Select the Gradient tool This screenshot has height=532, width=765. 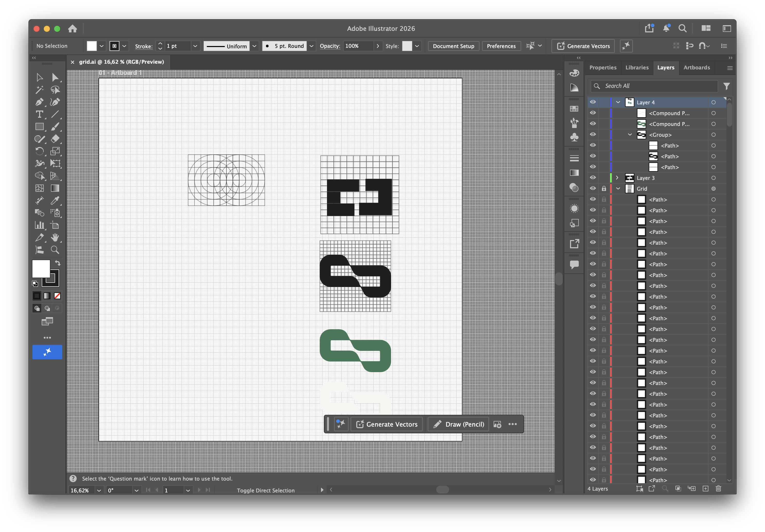click(x=55, y=188)
